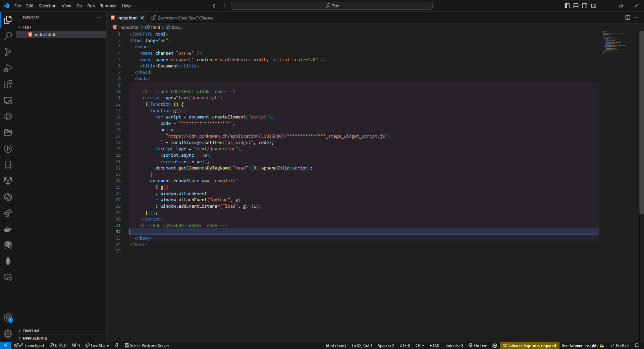Open the Docker view in activity bar

[8, 229]
